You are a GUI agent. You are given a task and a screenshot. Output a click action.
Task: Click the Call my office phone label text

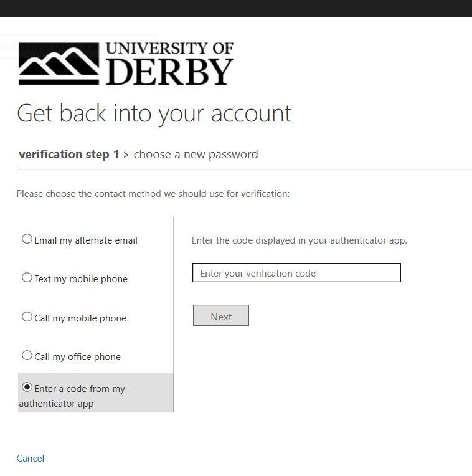click(77, 357)
